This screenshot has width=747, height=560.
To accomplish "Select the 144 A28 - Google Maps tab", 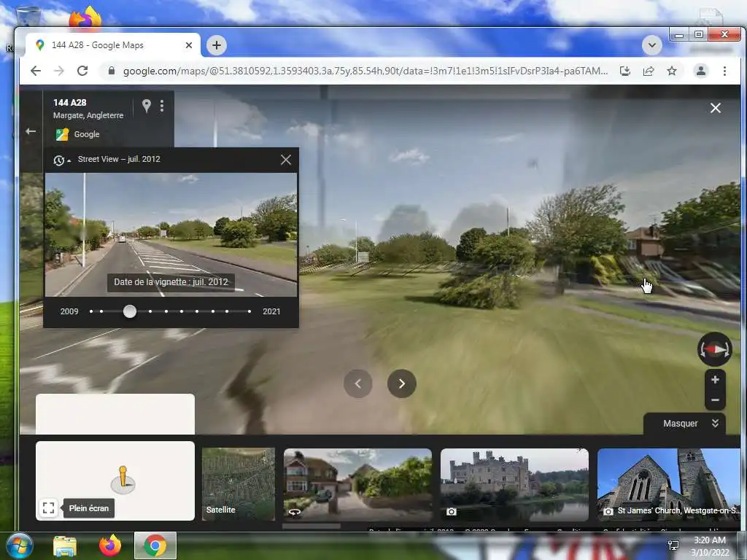I will click(112, 45).
